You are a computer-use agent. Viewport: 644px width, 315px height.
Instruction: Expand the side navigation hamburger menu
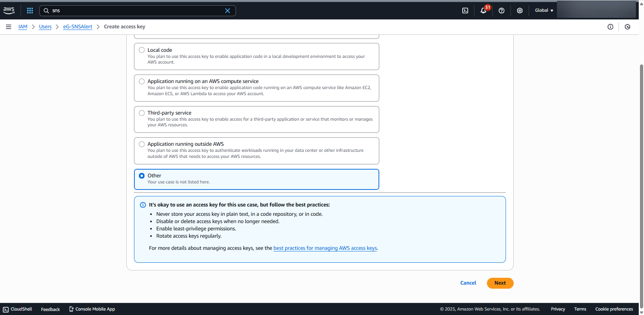point(9,27)
